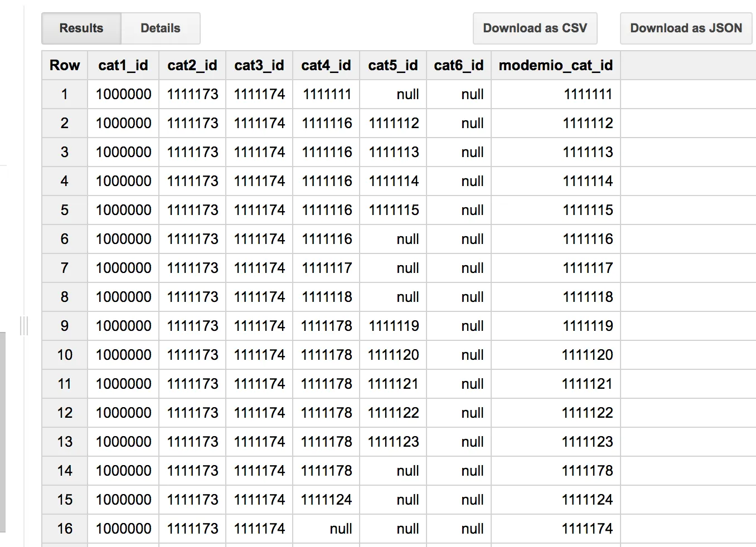
Task: Select the cat5_id column header
Action: click(393, 65)
